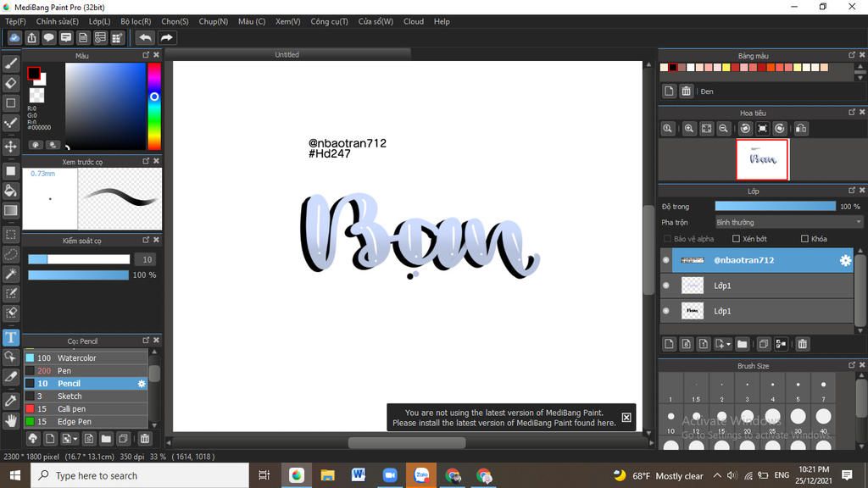Float the Màu color panel

pyautogui.click(x=146, y=55)
